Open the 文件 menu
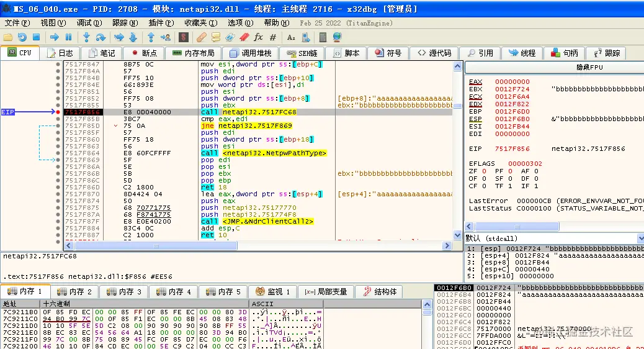This screenshot has height=349, width=644. pyautogui.click(x=17, y=23)
